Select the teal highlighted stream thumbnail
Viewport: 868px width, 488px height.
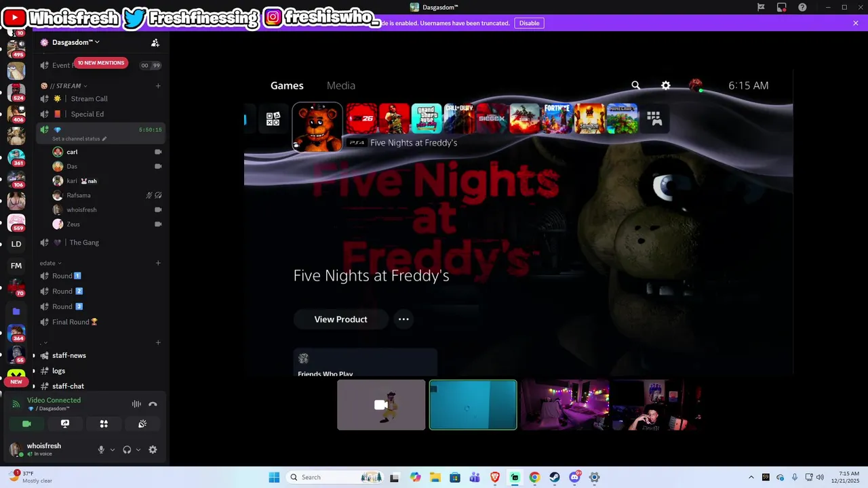click(x=473, y=405)
